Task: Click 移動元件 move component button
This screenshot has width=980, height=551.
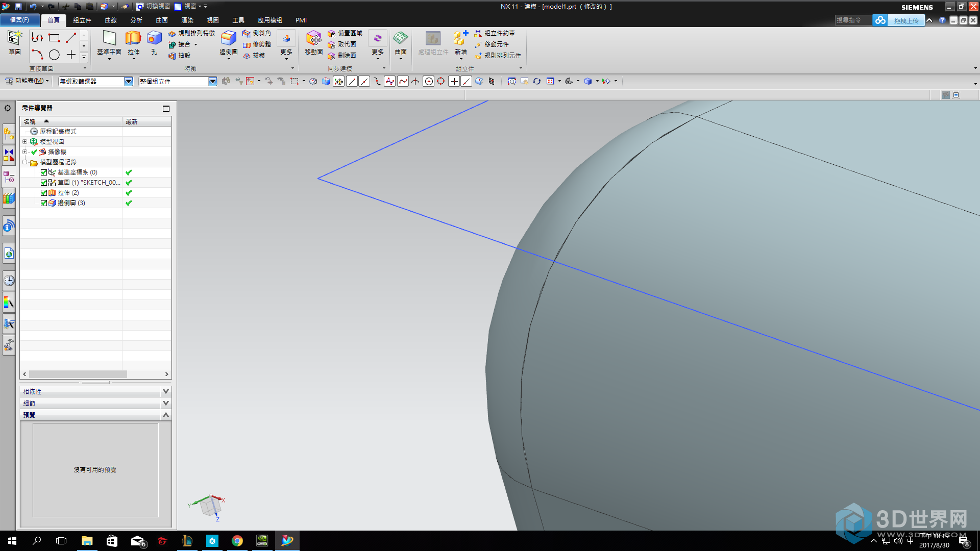Action: 492,44
